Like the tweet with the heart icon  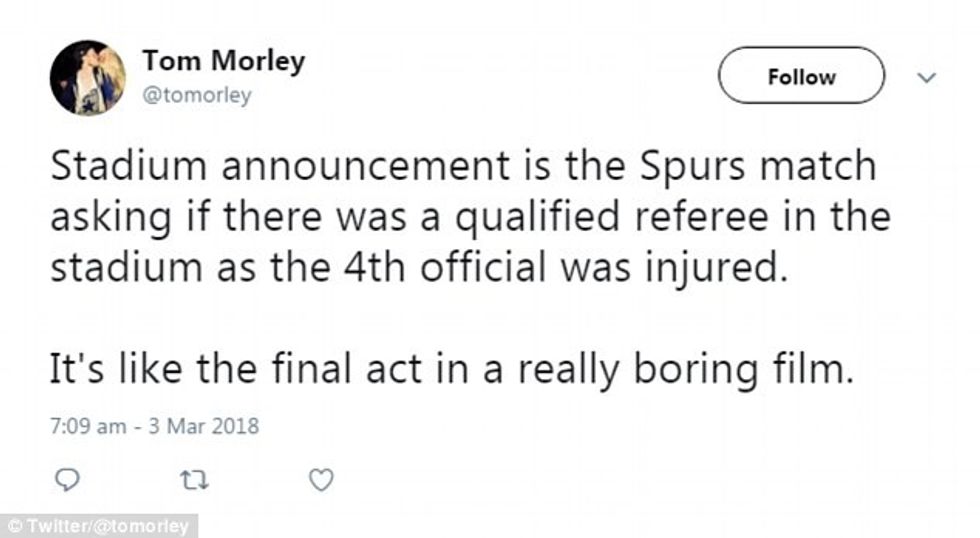[320, 481]
